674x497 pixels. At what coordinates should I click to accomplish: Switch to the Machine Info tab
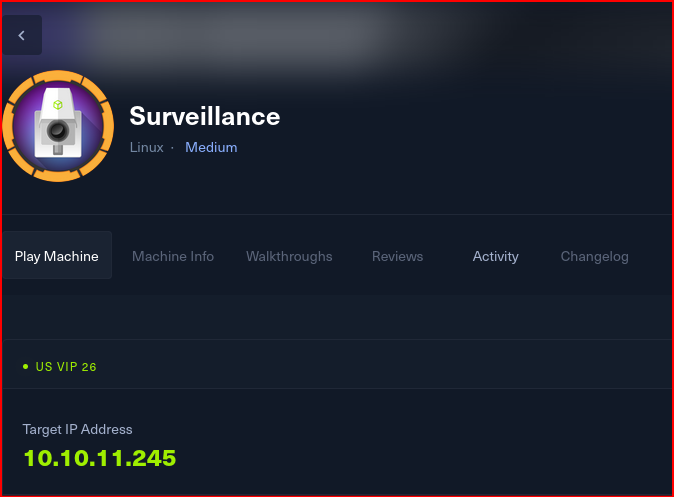coord(173,256)
